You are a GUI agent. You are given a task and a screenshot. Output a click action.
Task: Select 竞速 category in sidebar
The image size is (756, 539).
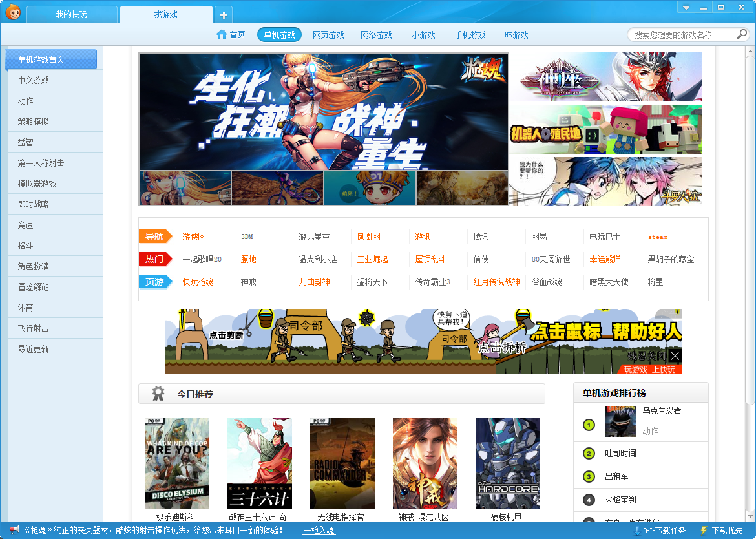coord(55,225)
